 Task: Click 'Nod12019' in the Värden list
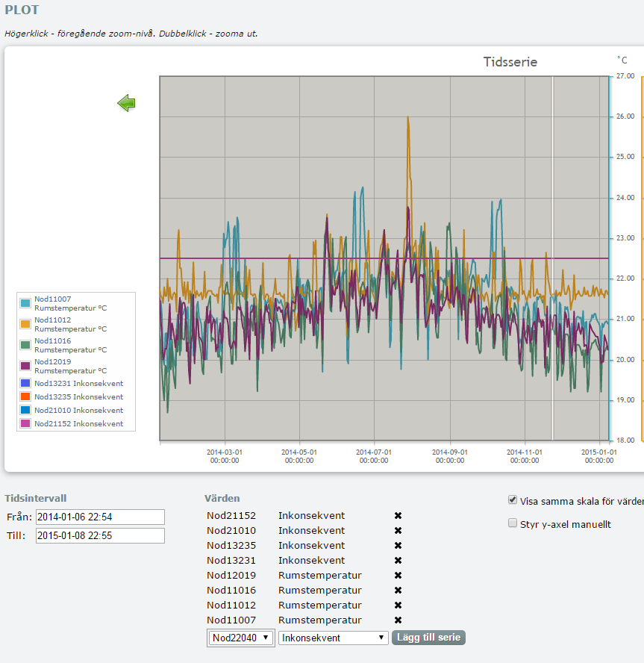pyautogui.click(x=231, y=575)
